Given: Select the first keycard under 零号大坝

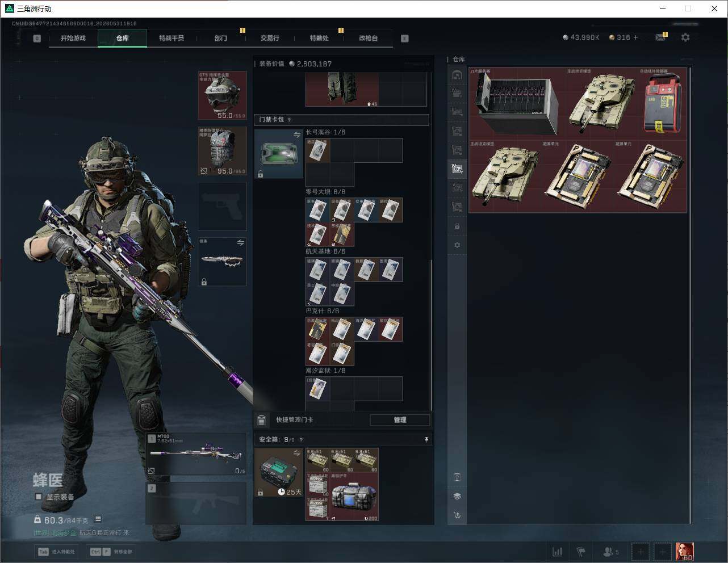Looking at the screenshot, I should coord(318,210).
